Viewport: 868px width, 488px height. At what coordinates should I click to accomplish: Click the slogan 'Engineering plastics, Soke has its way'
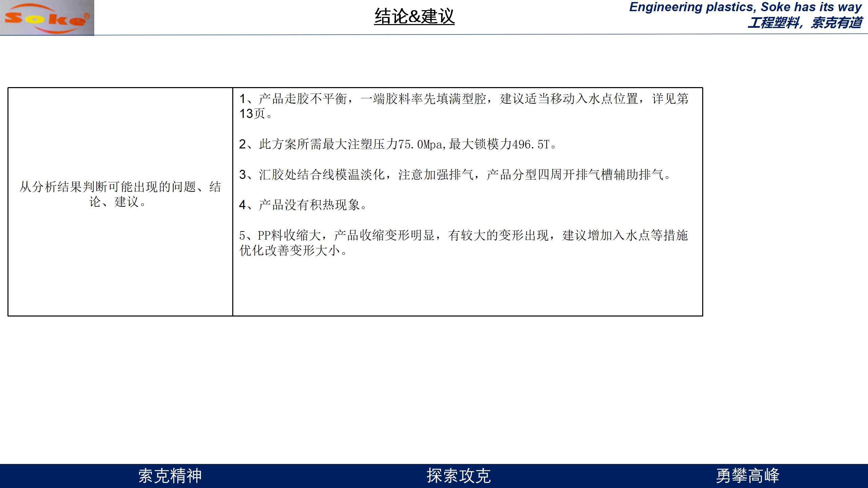pyautogui.click(x=745, y=7)
